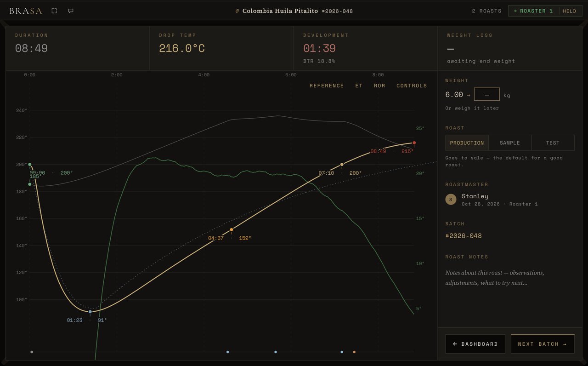Click Stanley's roastmaster avatar
Image resolution: width=588 pixels, height=366 pixels.
[x=451, y=199]
